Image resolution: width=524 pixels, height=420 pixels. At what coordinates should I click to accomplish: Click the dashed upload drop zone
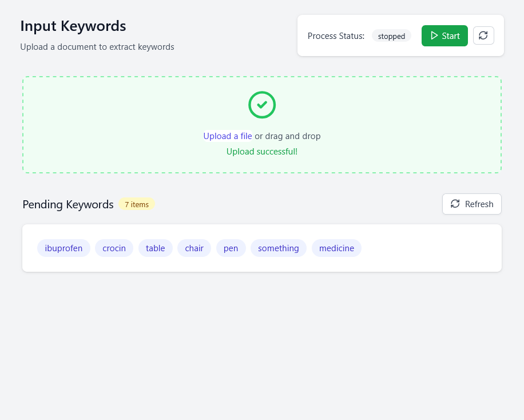pyautogui.click(x=262, y=123)
